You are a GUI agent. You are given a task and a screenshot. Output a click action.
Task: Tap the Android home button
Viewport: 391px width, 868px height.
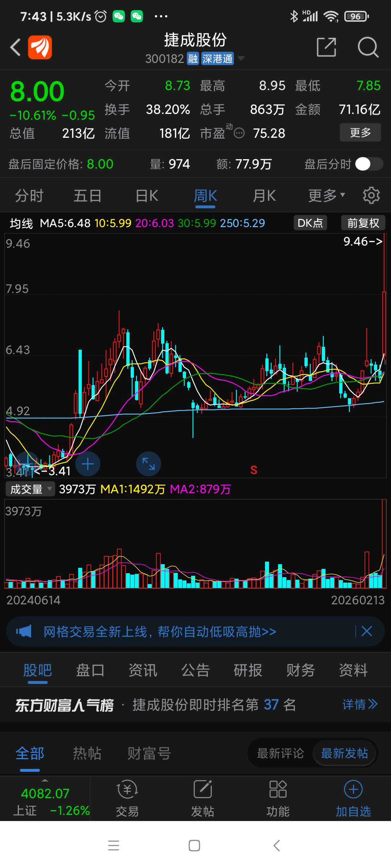(194, 846)
